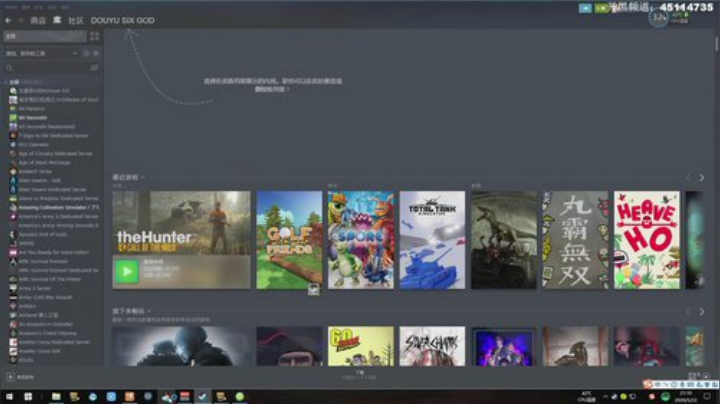Select Assetto Corsa Dedicated Server entry
The width and height of the screenshot is (720, 404).
coord(54,342)
